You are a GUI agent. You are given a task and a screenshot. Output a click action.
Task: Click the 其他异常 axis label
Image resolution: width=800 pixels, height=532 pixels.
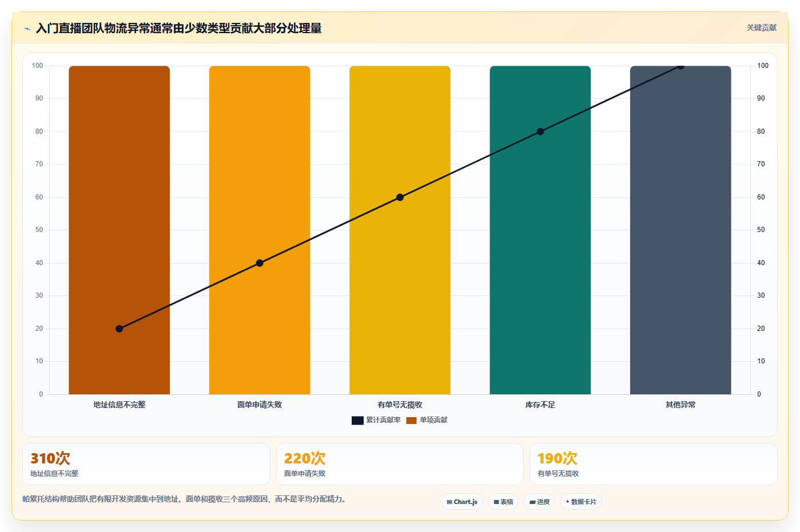pos(680,405)
